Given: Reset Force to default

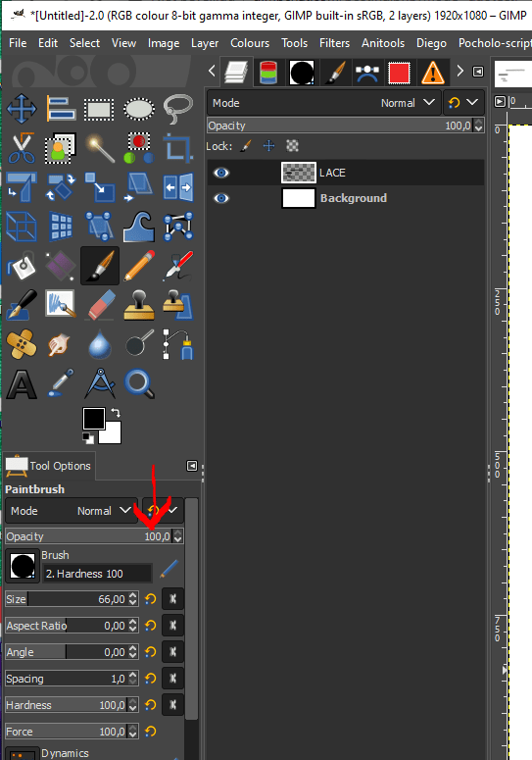Looking at the screenshot, I should [x=151, y=731].
